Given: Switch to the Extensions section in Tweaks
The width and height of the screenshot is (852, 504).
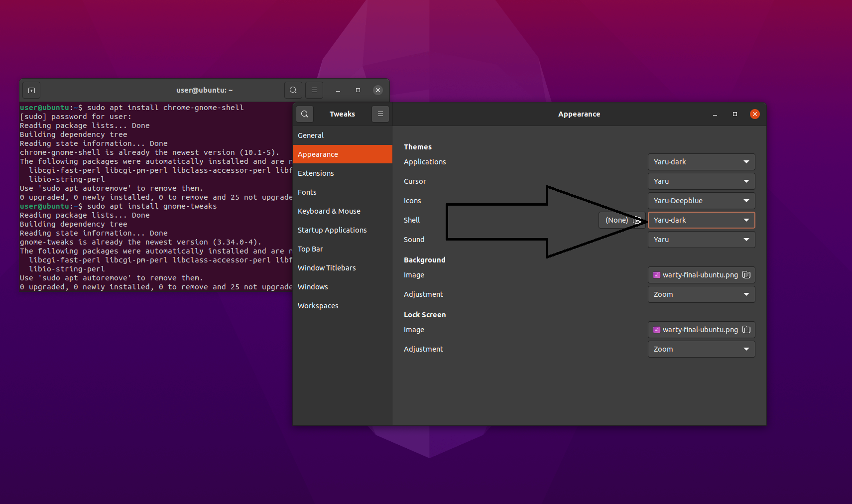Looking at the screenshot, I should coord(316,173).
